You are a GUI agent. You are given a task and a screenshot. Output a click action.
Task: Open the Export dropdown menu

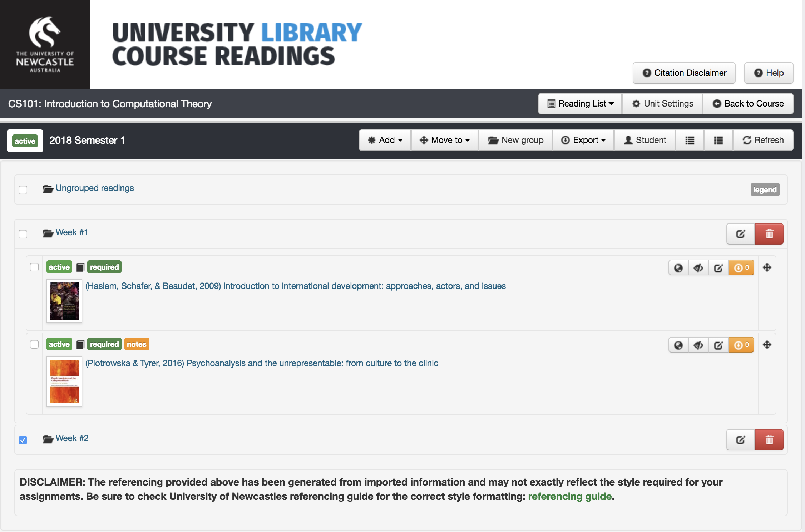pyautogui.click(x=583, y=140)
